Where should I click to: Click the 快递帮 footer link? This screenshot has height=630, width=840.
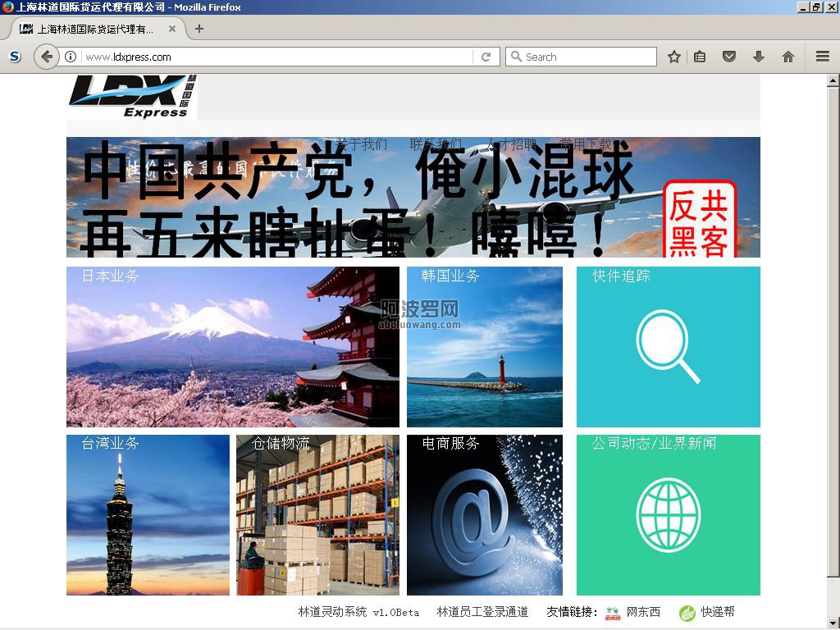point(717,612)
